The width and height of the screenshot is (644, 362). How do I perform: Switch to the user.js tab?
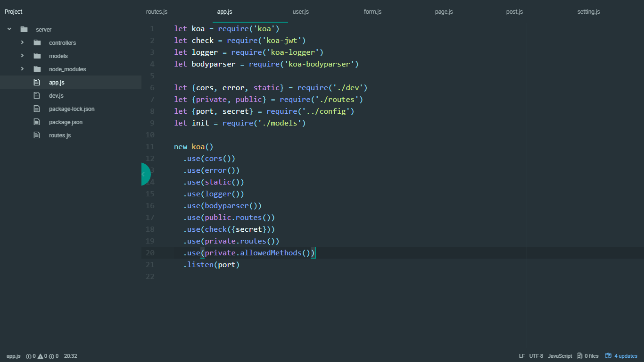point(301,12)
